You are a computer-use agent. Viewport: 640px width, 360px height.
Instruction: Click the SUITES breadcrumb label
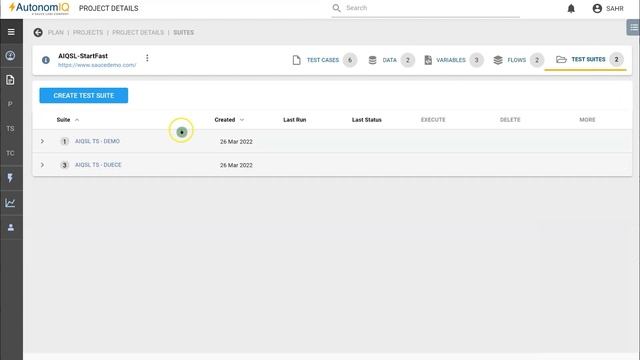(x=184, y=32)
